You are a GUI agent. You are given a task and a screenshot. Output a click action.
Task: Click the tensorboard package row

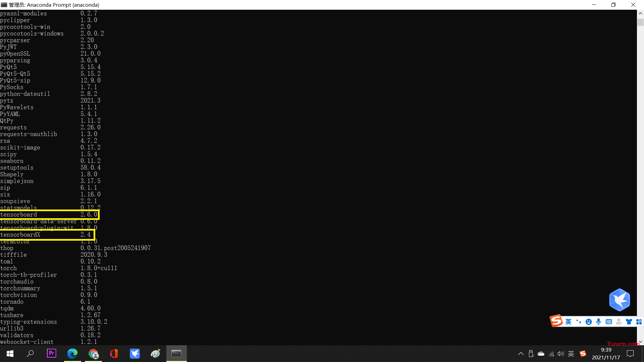[x=49, y=215]
